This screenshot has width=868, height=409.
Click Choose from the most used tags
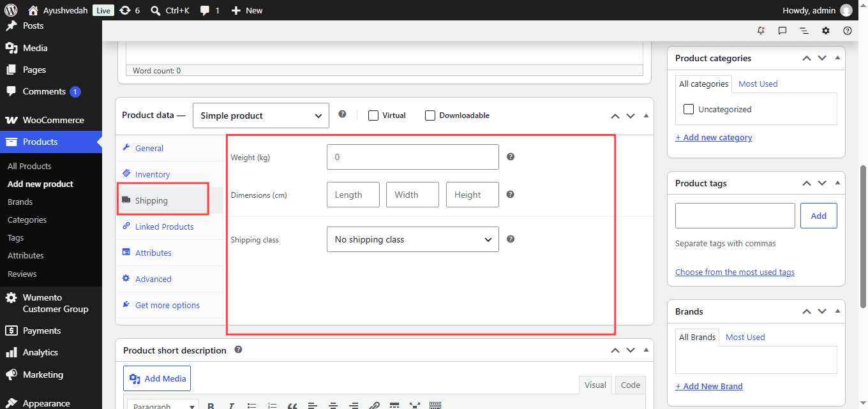coord(735,272)
